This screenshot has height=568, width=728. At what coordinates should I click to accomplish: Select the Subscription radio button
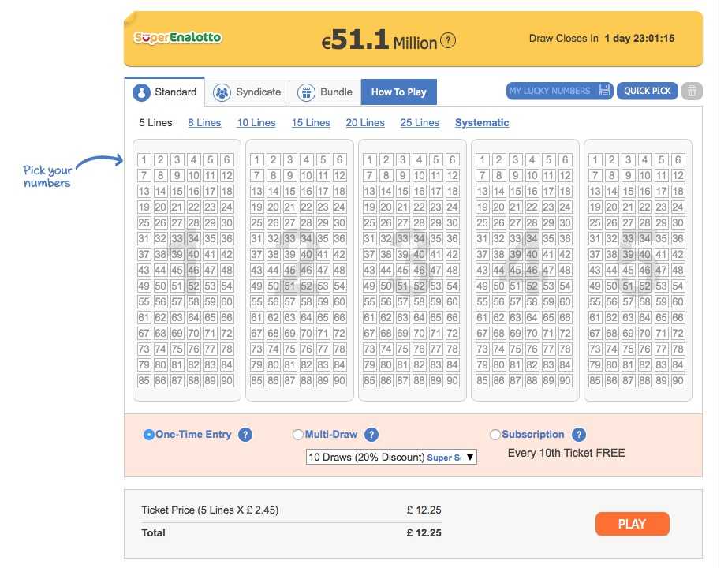pyautogui.click(x=495, y=435)
